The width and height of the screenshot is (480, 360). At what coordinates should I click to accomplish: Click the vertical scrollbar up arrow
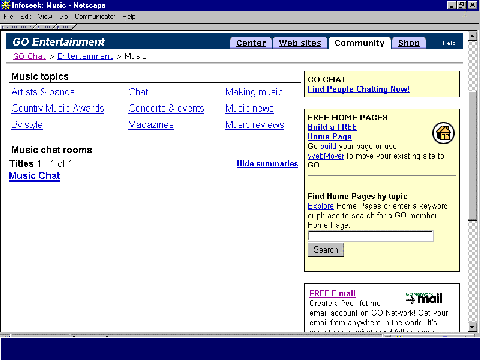point(472,36)
